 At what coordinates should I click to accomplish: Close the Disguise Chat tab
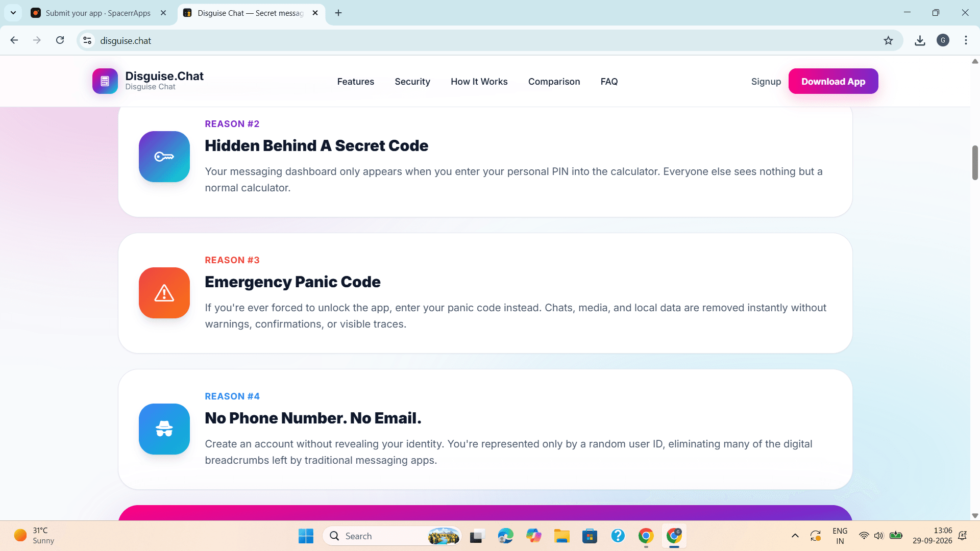coord(315,13)
